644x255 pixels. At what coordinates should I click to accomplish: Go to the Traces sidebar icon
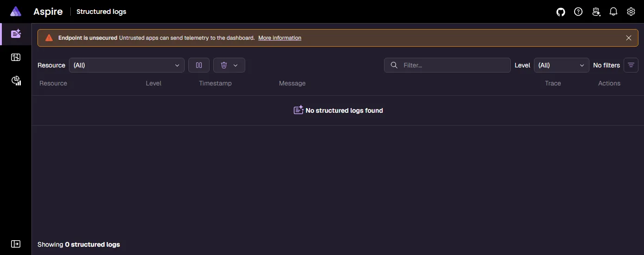point(16,57)
